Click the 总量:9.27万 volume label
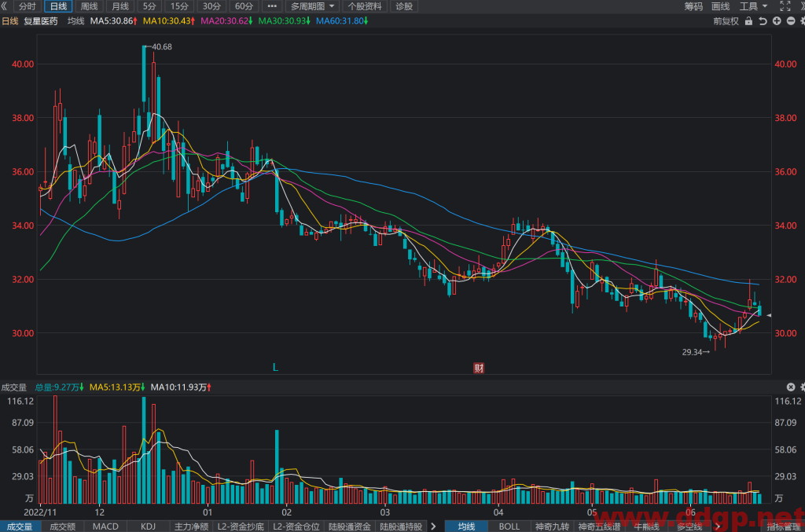This screenshot has height=532, width=805. pos(59,387)
